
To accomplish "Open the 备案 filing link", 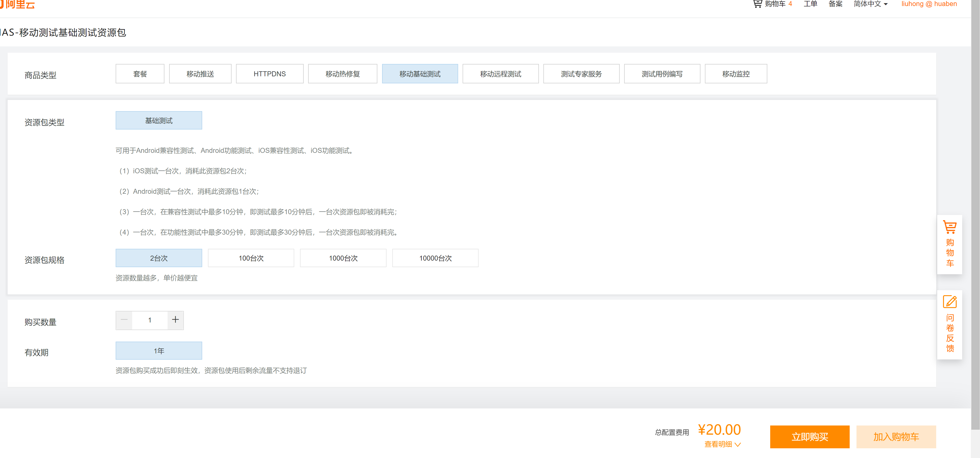I will click(836, 4).
